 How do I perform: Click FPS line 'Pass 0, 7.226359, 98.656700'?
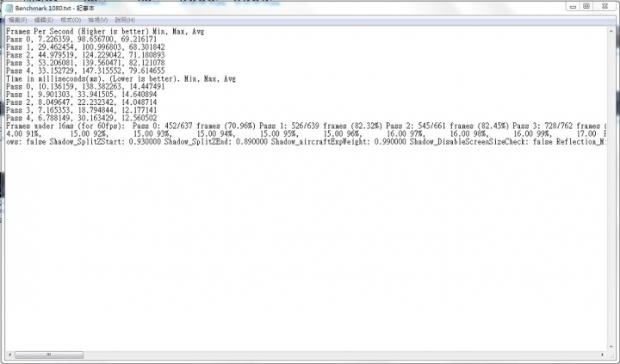tap(82, 40)
